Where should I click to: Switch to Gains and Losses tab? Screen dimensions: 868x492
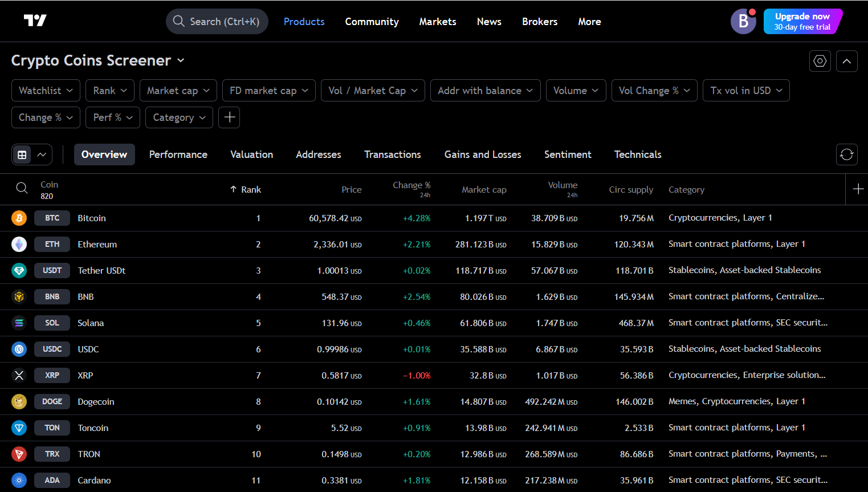483,154
